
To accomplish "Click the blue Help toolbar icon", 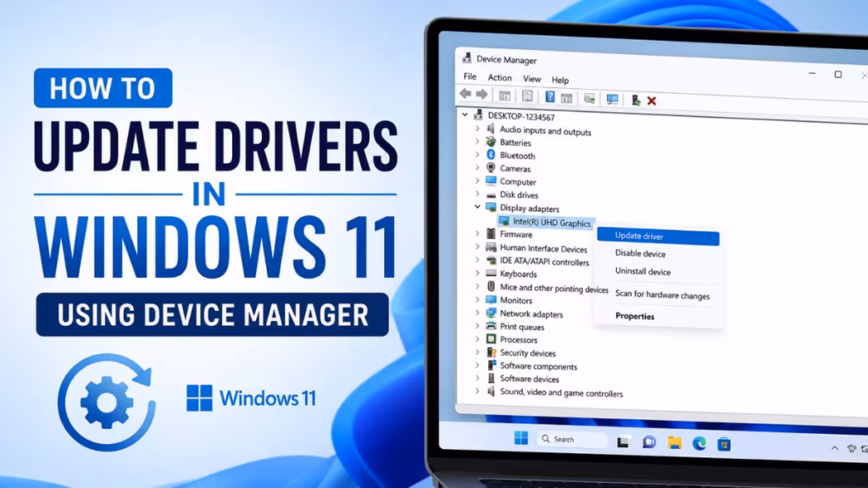I will [549, 97].
